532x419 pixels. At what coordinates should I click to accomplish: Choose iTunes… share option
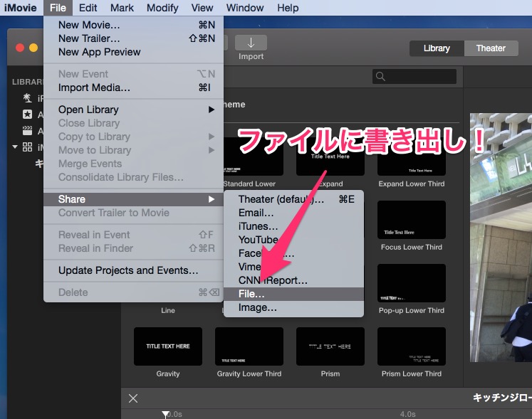293,226
